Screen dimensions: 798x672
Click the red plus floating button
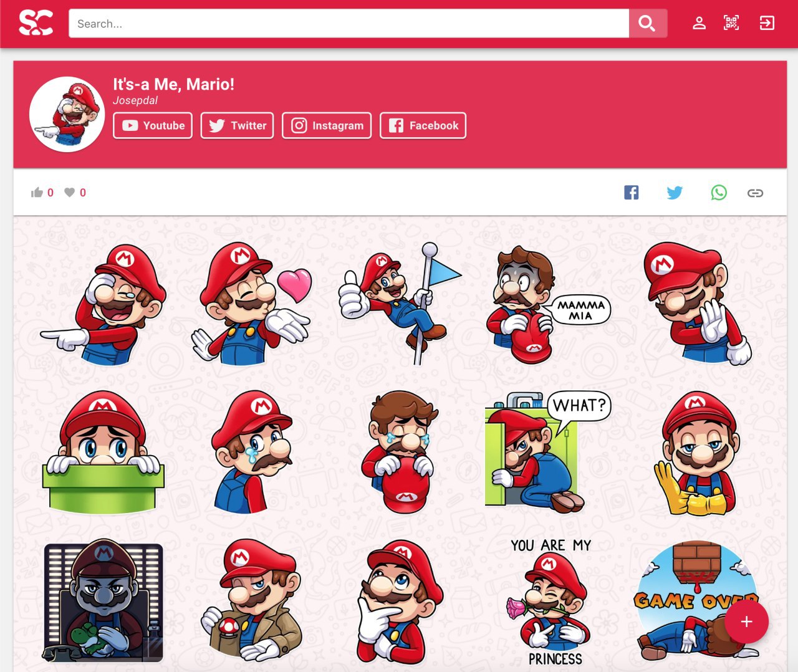(746, 622)
